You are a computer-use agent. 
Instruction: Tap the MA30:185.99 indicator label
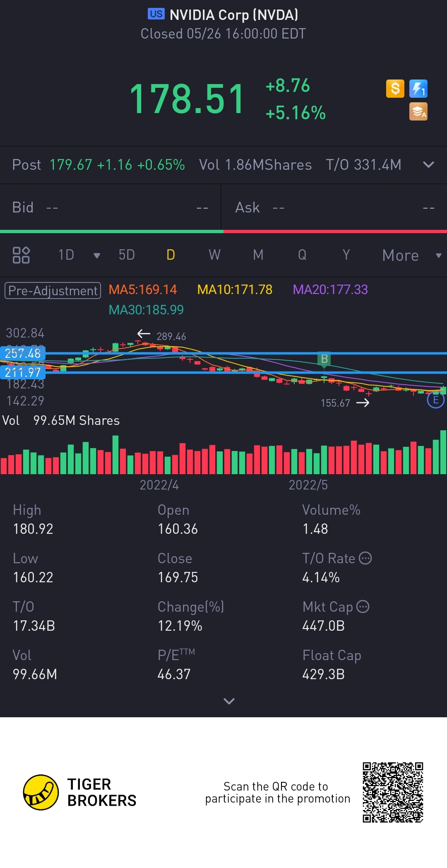(146, 310)
